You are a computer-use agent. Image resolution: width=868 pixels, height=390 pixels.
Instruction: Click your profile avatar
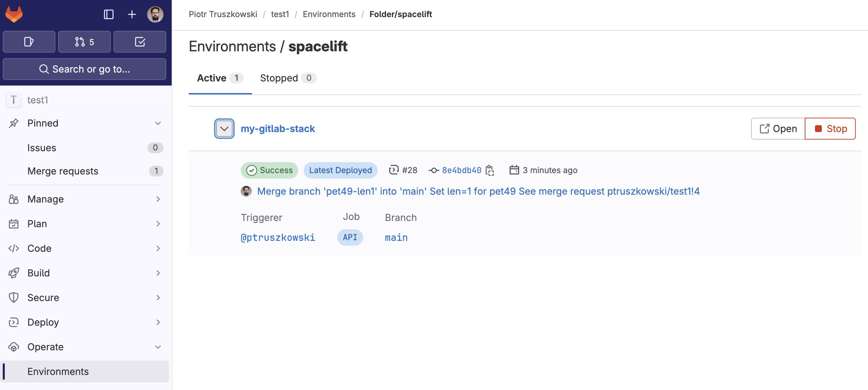(155, 14)
